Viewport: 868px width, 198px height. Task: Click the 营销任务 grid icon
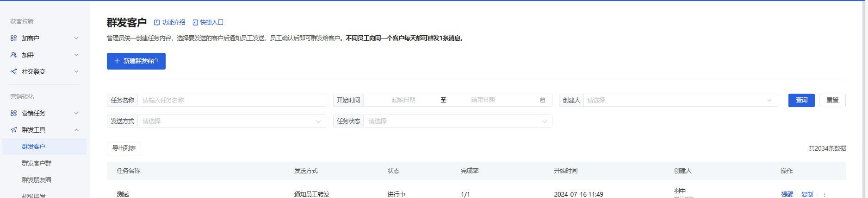coord(13,113)
